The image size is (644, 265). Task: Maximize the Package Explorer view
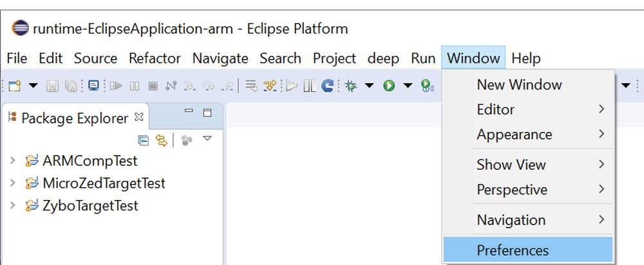pyautogui.click(x=207, y=113)
